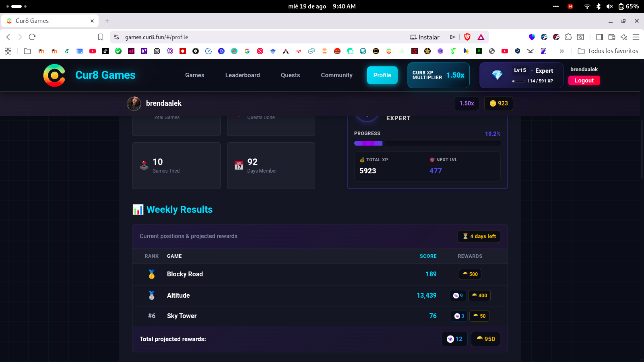Open the blue shield extension icon
The image size is (644, 362).
pyautogui.click(x=532, y=37)
